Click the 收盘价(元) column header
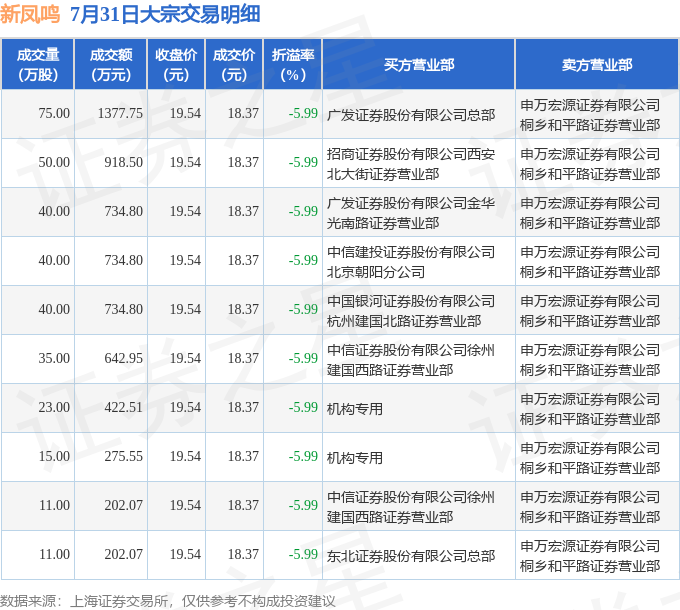Viewport: 680px width, 610px height. click(176, 65)
